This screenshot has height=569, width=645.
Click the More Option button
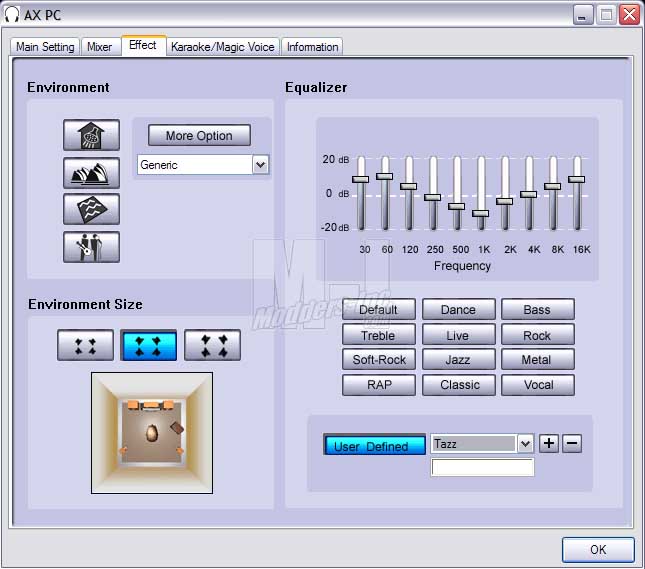(199, 135)
